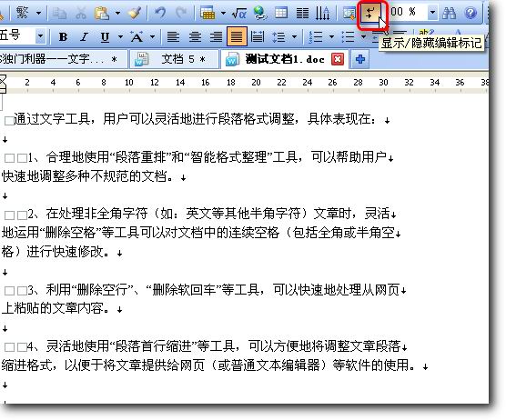This screenshot has width=506, height=420.
Task: Close the 测试文档1.doc tab
Action: [338, 59]
